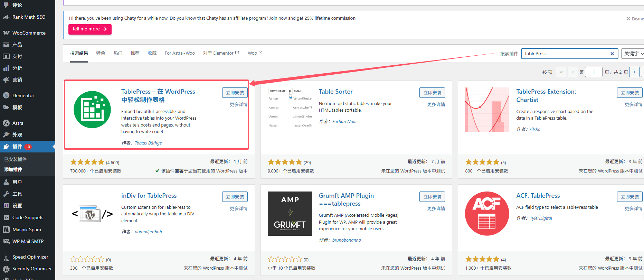Click the Elementor circle icon
The image size is (644, 280).
click(6, 95)
